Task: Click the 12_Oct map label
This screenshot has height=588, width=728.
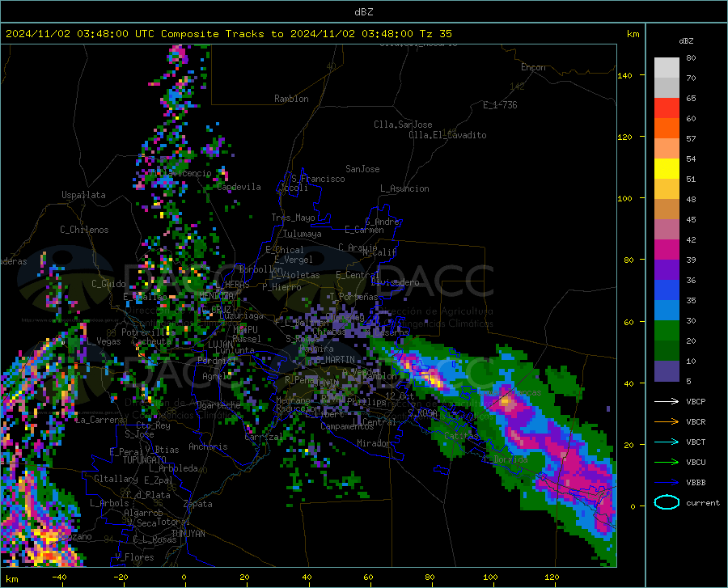Action: (x=400, y=396)
